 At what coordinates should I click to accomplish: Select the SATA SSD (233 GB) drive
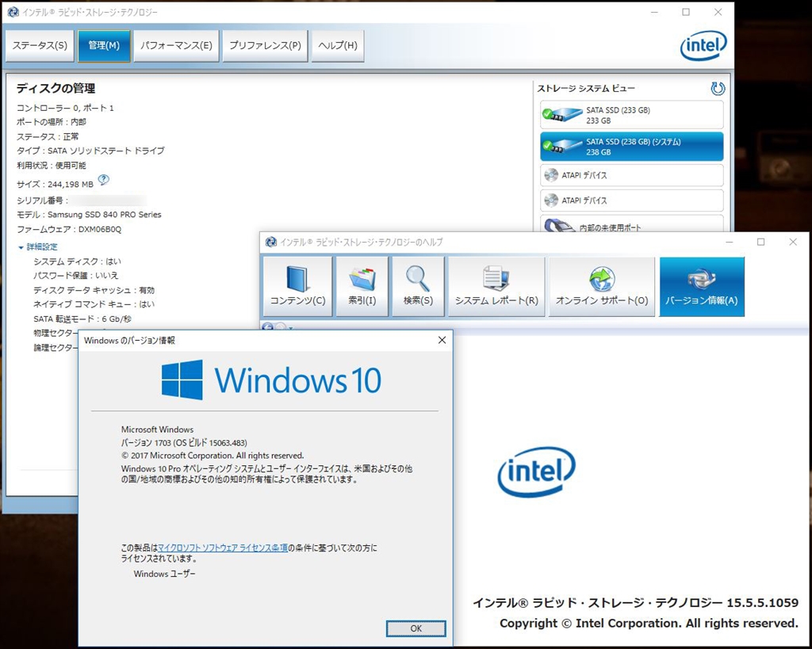[631, 115]
